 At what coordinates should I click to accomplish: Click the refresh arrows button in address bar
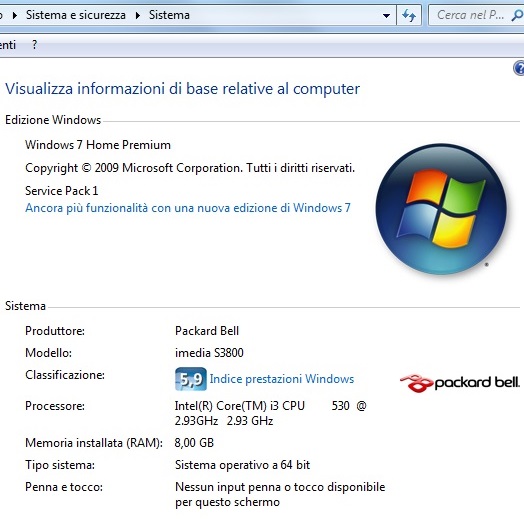[409, 15]
